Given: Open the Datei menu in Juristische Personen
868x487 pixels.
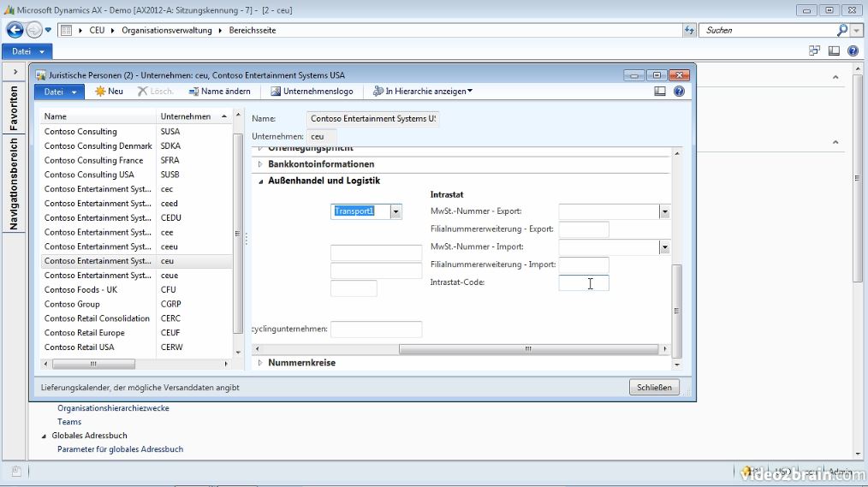Looking at the screenshot, I should (59, 92).
